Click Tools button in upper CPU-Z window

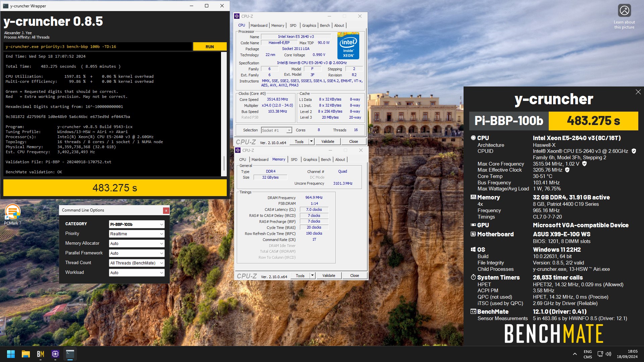(x=299, y=141)
